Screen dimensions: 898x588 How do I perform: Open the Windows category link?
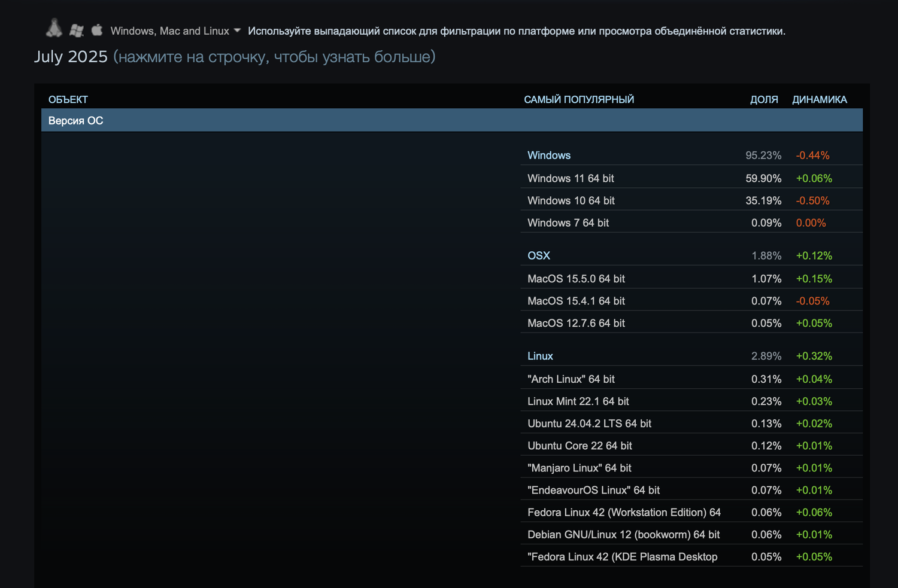click(x=549, y=156)
